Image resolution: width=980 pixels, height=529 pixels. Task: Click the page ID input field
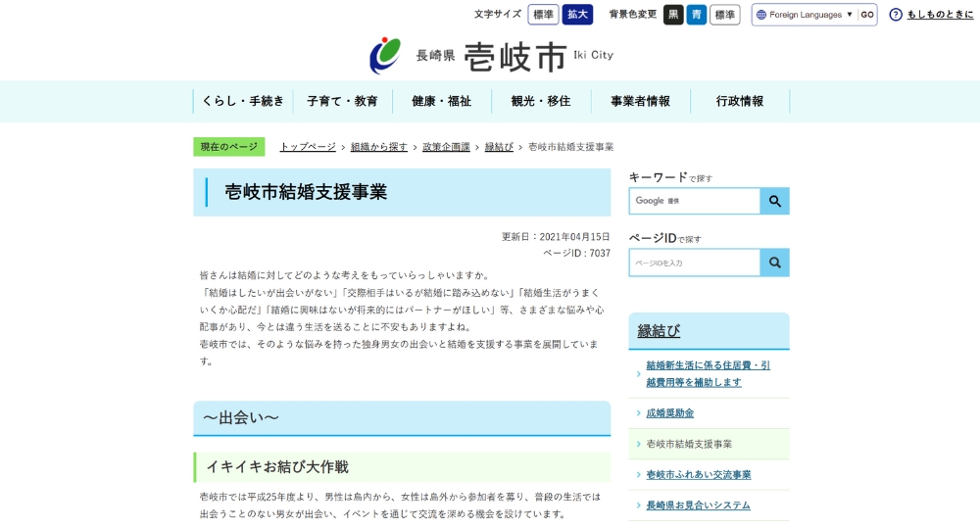pyautogui.click(x=695, y=263)
